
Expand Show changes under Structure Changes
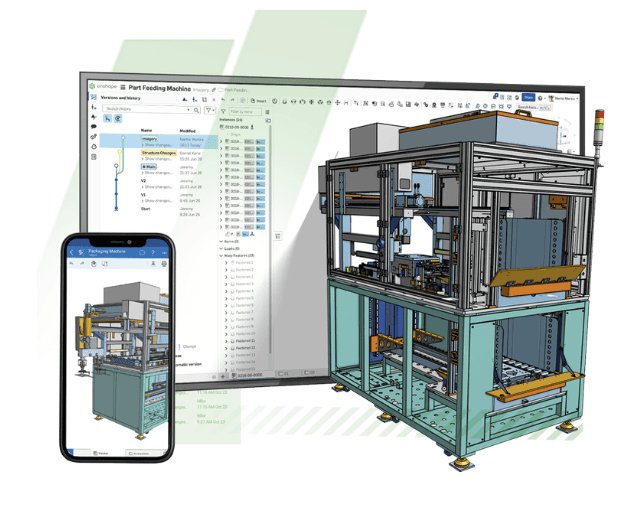click(157, 159)
